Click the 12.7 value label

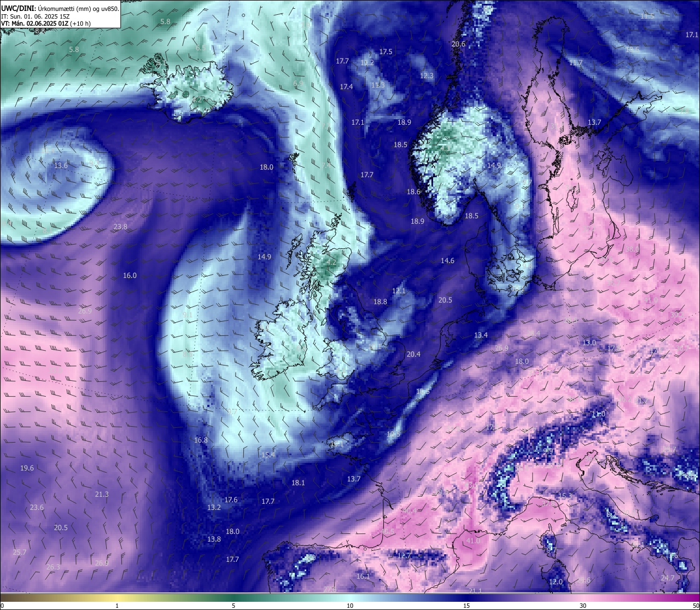coord(404,555)
